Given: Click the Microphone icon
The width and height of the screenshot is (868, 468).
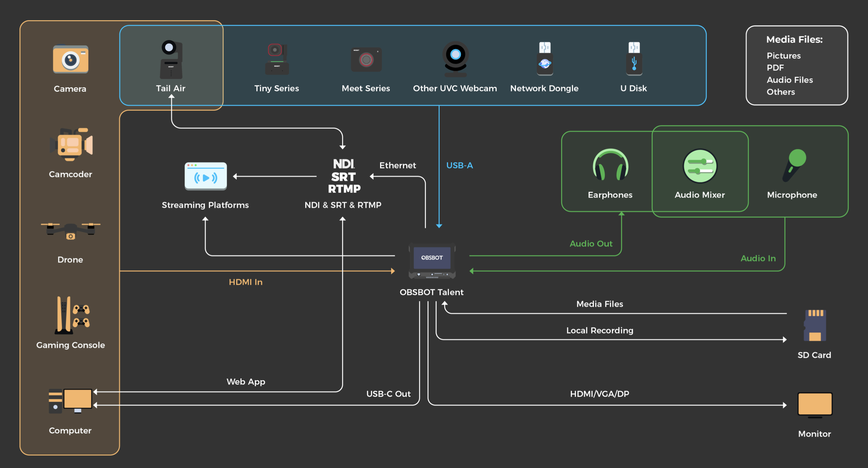Looking at the screenshot, I should coord(794,165).
